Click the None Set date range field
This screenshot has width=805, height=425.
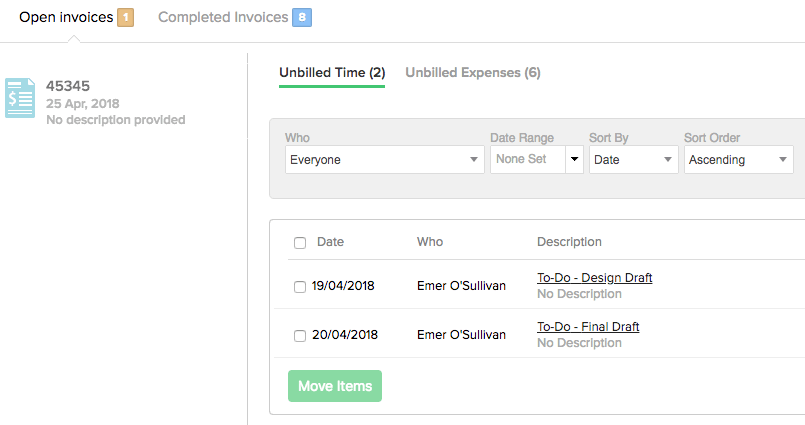(528, 159)
